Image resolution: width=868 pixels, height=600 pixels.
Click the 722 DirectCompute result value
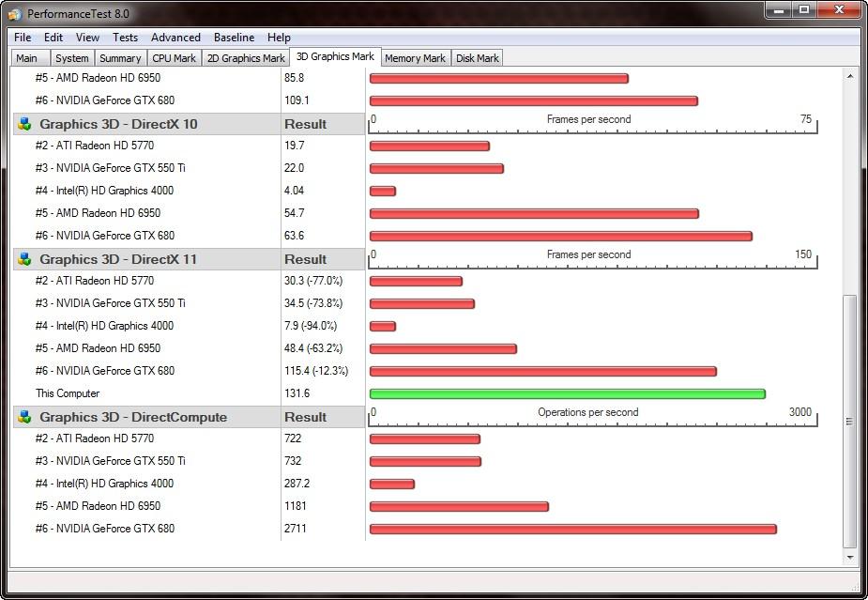(292, 438)
